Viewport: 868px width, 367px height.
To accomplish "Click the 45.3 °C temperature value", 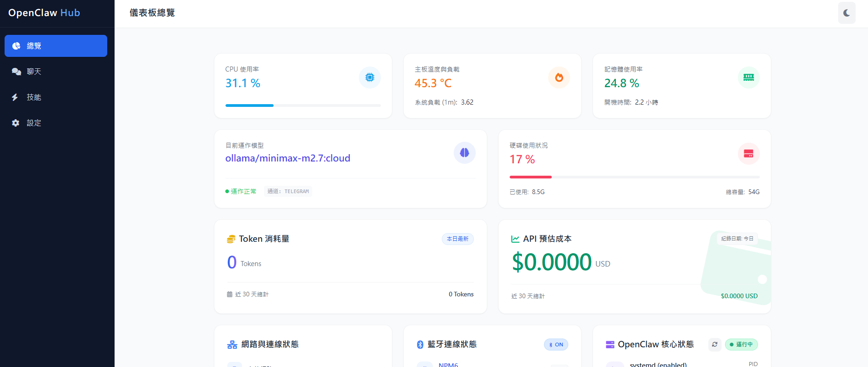I will pos(433,83).
